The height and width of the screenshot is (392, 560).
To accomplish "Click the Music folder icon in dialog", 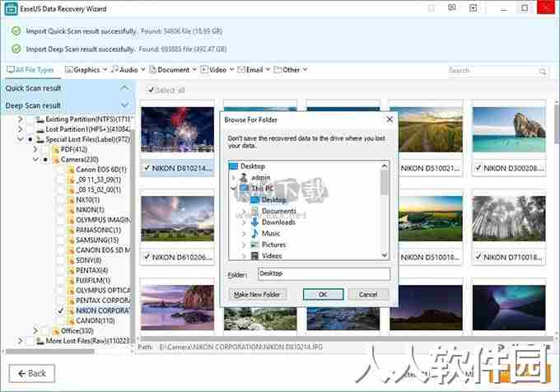I will [x=254, y=234].
